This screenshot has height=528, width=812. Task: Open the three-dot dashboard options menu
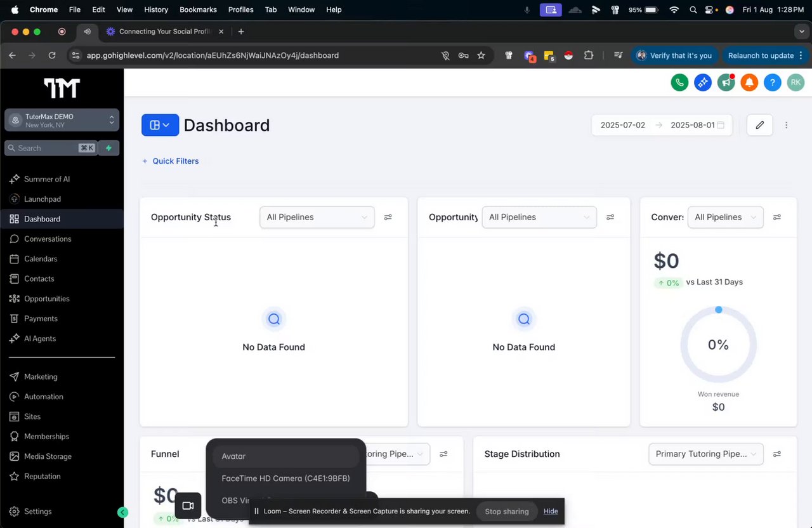click(x=787, y=125)
